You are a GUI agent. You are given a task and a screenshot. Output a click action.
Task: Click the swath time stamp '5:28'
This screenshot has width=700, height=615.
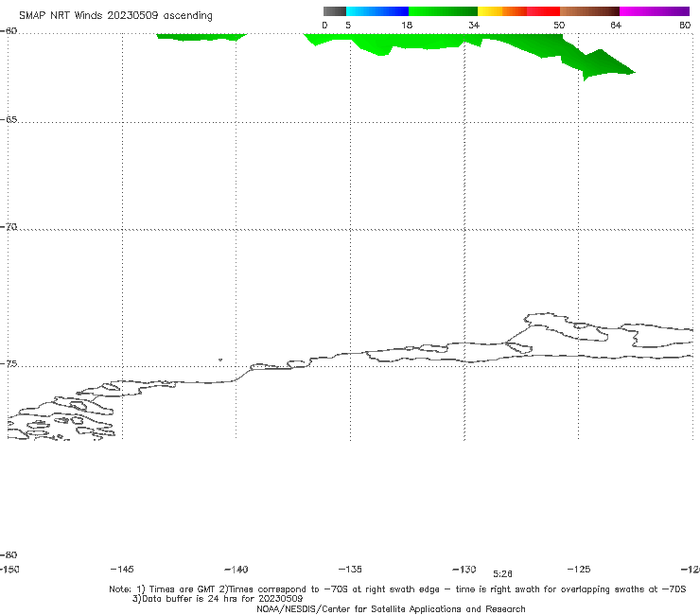coord(502,574)
